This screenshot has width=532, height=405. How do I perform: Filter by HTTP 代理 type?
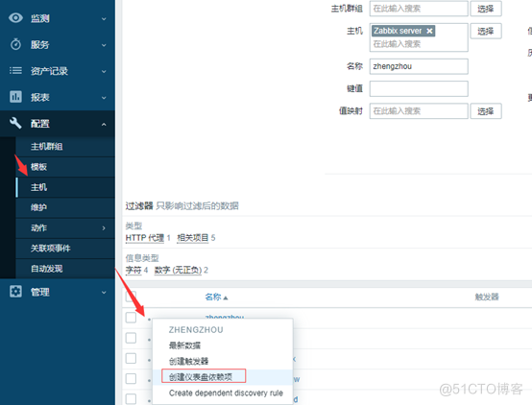point(145,238)
